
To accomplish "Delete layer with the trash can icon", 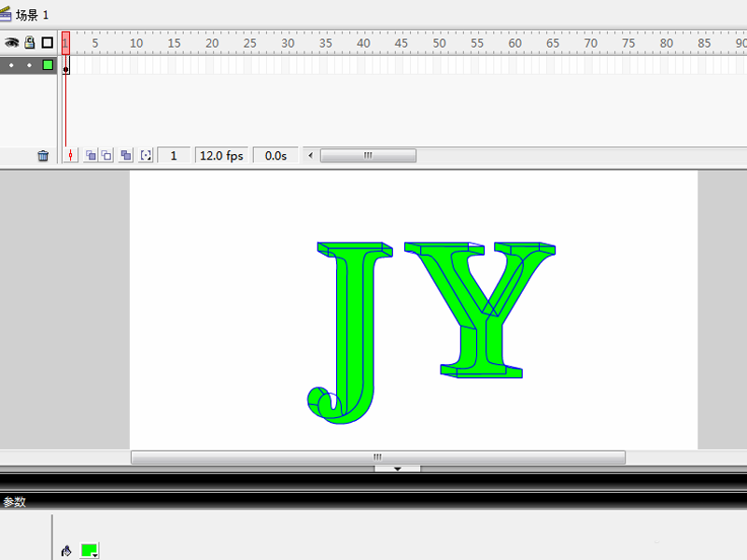I will [43, 156].
